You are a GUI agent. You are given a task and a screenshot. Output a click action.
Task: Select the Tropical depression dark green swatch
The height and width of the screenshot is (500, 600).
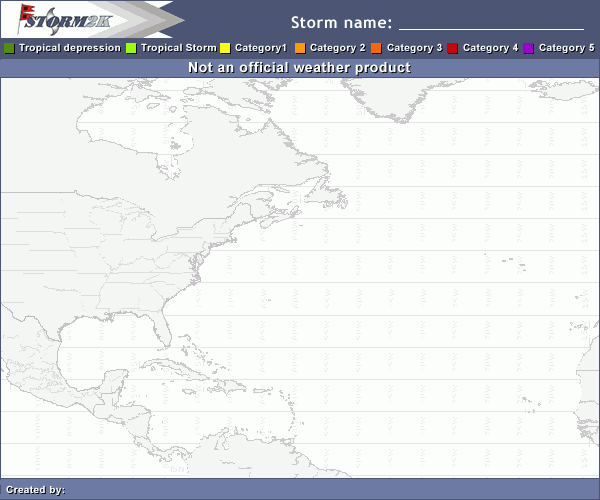9,48
